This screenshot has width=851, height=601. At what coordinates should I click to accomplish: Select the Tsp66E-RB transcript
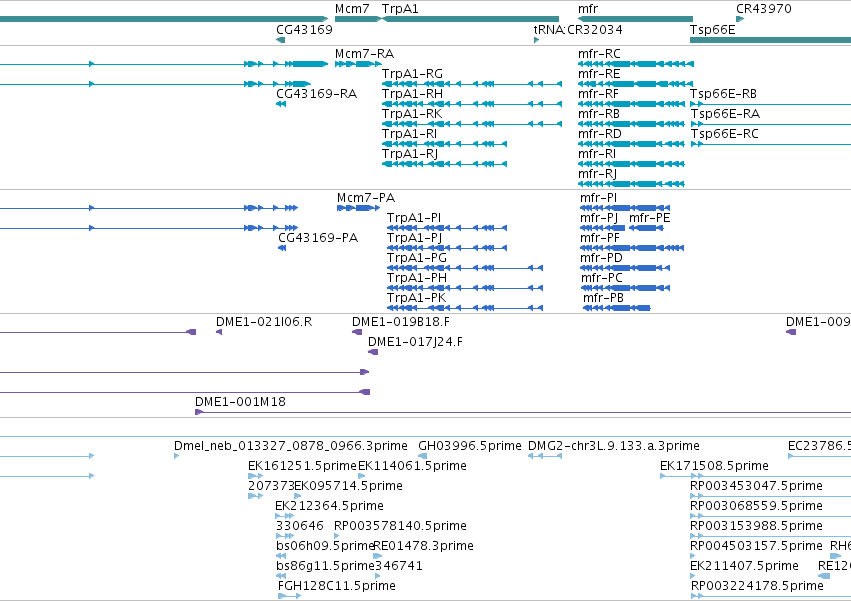coord(771,104)
